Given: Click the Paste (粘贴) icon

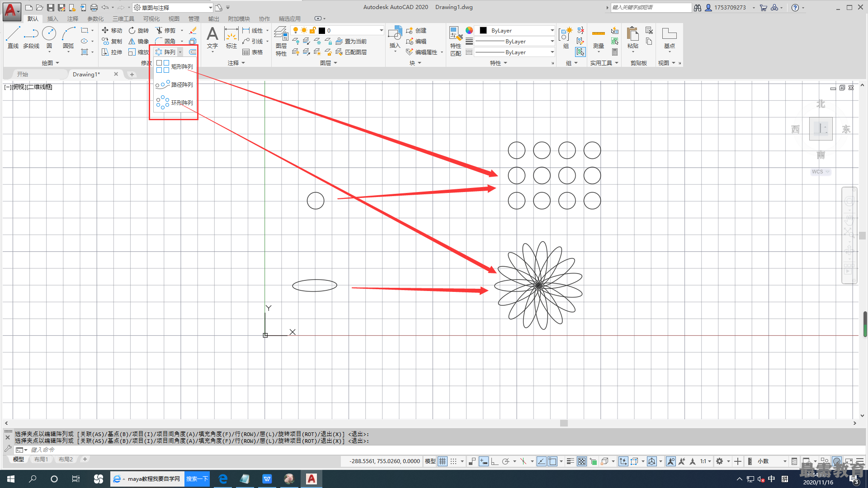Looking at the screenshot, I should [633, 38].
